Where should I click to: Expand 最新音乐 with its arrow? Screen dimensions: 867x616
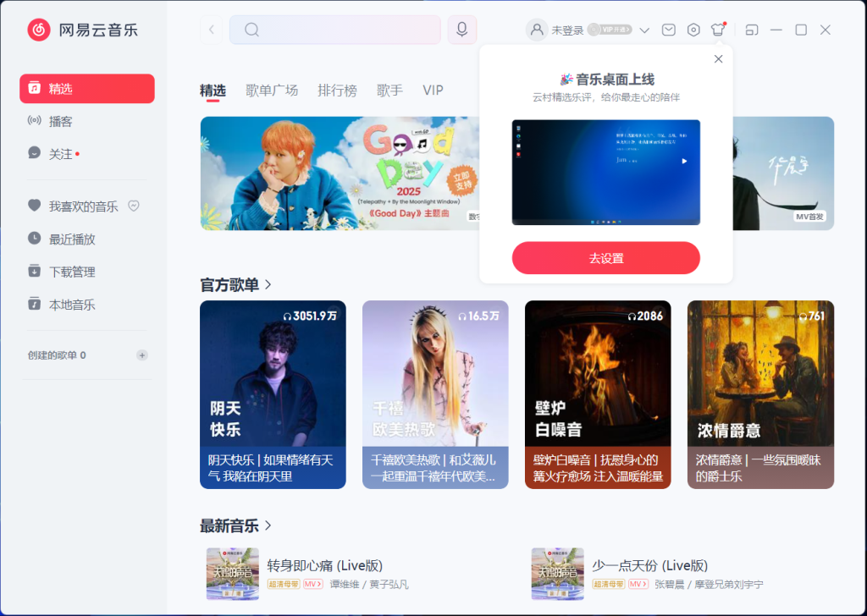[x=268, y=525]
